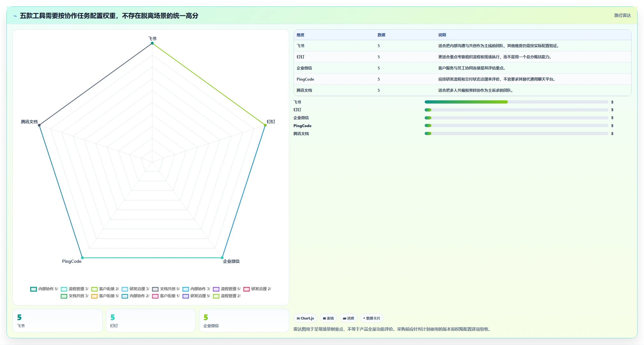Click the 维度 column header
Screen dimensions: 644x345
300,35
